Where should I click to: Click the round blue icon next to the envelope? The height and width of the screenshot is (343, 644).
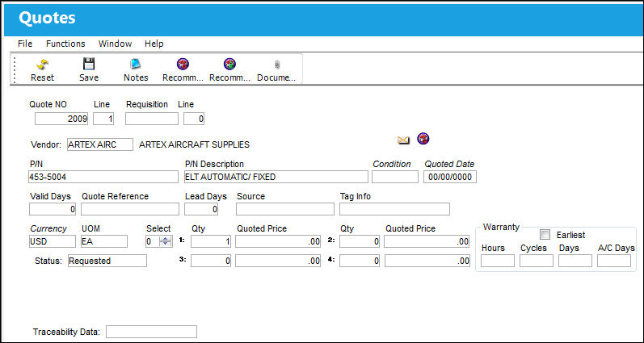pos(423,139)
